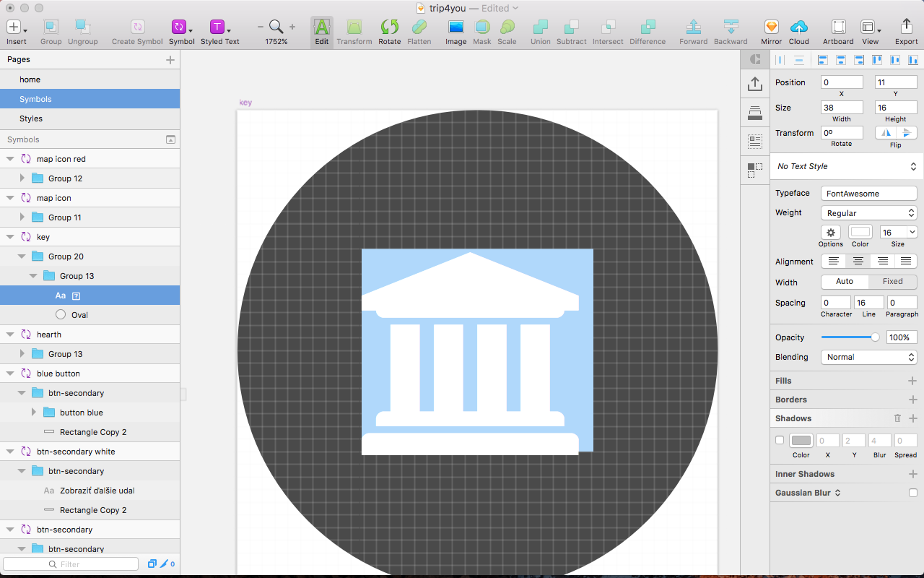
Task: Click the Mask toolbar icon
Action: (481, 30)
